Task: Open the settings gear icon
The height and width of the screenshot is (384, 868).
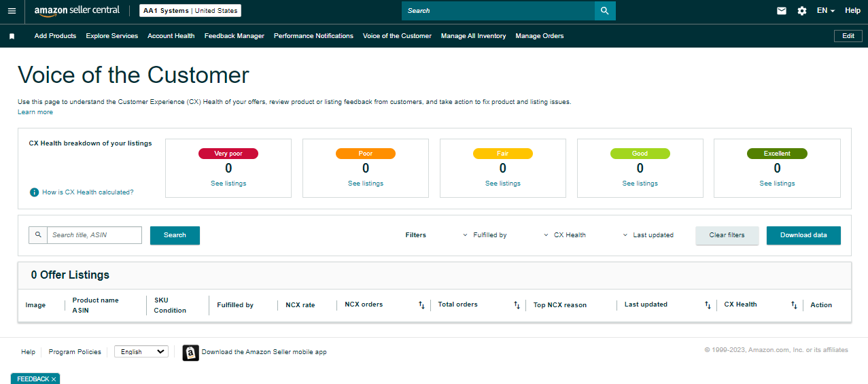Action: 802,11
